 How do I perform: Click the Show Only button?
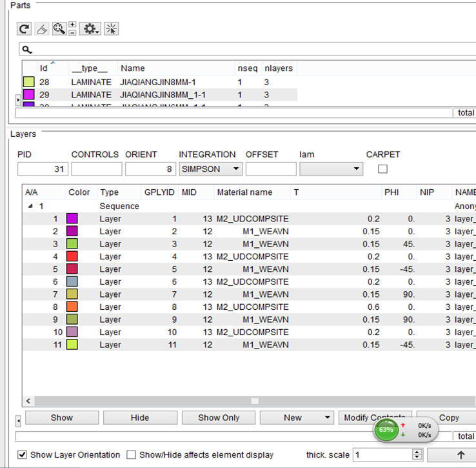(219, 418)
